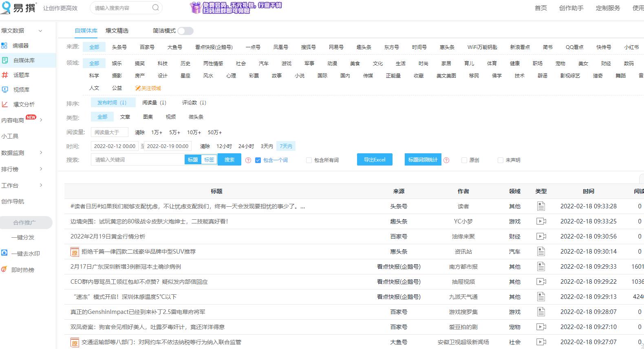Check the 包含所有词 checkbox

pyautogui.click(x=309, y=160)
